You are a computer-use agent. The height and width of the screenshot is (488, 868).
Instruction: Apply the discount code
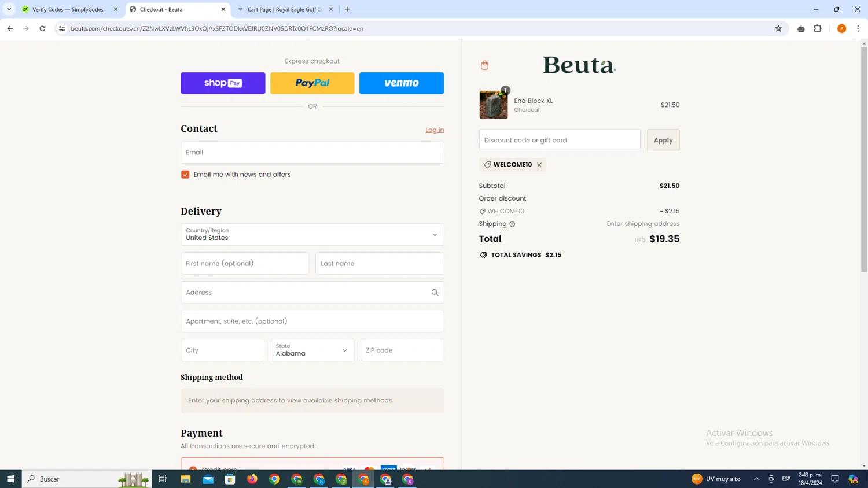click(x=663, y=141)
